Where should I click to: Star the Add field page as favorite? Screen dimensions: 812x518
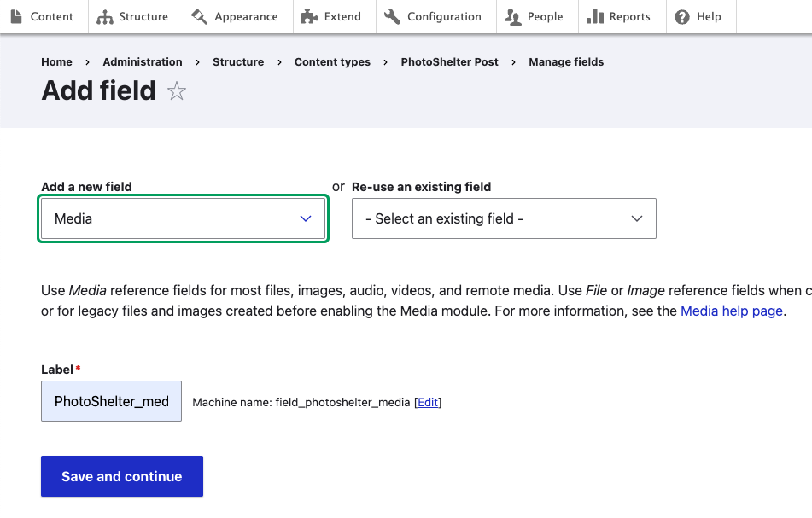point(177,91)
